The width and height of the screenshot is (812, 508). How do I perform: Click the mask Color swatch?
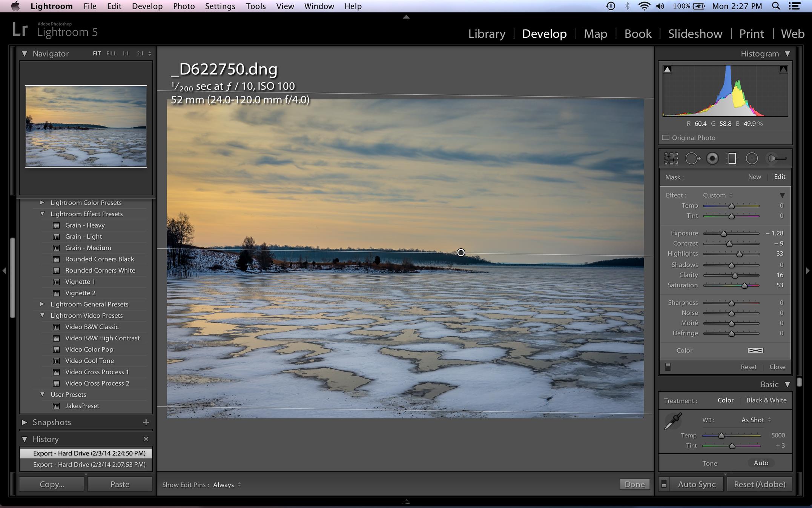click(755, 351)
